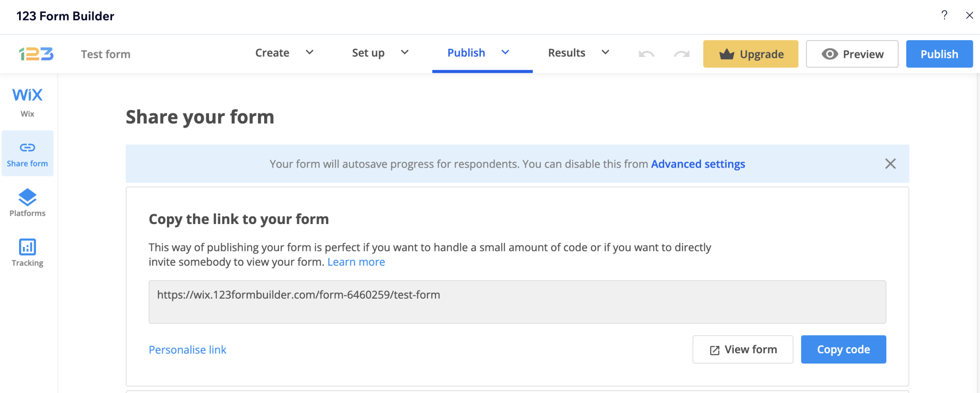Click the blue Publish button
The height and width of the screenshot is (393, 980).
tap(939, 54)
